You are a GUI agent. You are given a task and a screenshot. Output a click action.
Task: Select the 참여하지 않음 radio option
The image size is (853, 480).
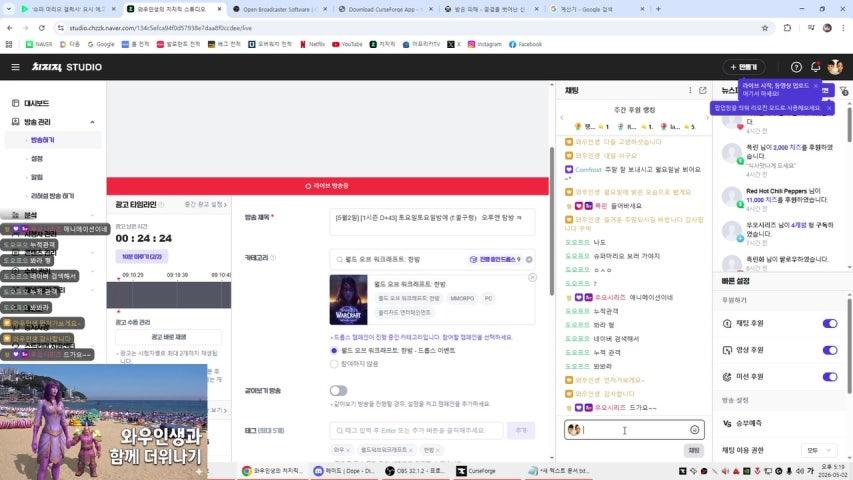[x=334, y=364]
